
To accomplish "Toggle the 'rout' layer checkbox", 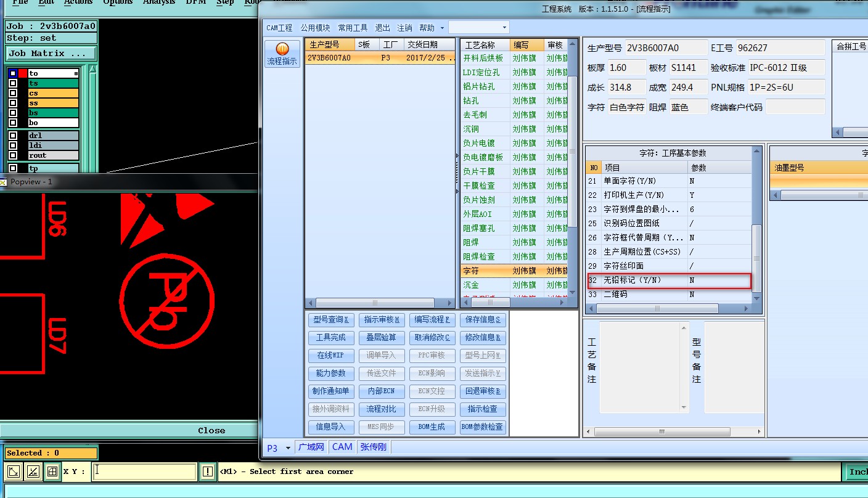I will pyautogui.click(x=12, y=155).
